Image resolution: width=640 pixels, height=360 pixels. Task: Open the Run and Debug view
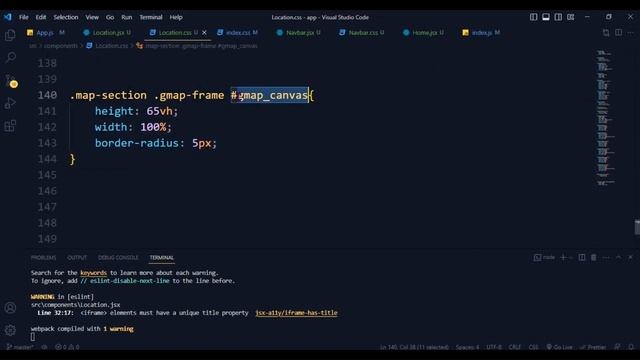tap(10, 103)
